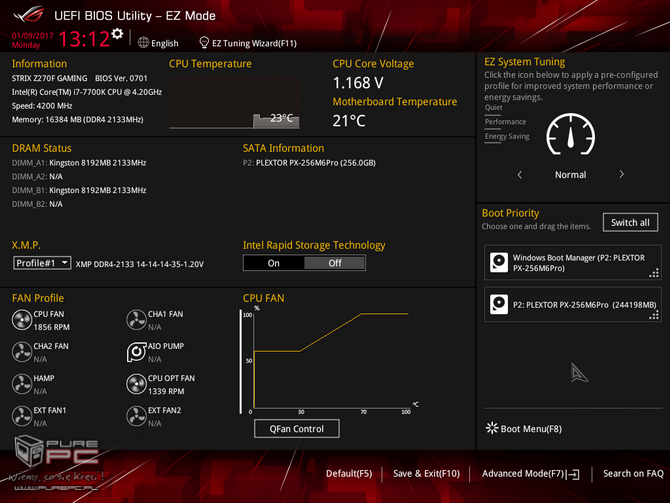Select Performance tuning profile

click(505, 122)
